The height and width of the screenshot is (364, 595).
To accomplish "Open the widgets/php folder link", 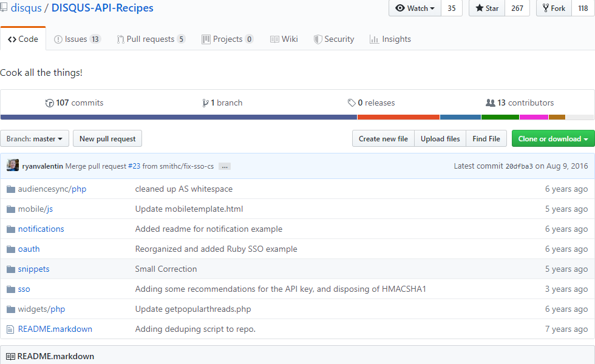I will [41, 309].
